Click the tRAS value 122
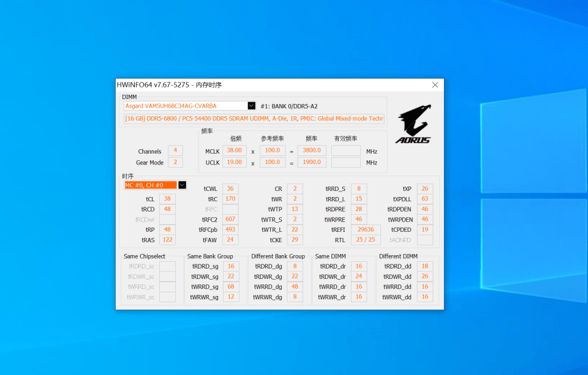588x375 pixels. (167, 239)
